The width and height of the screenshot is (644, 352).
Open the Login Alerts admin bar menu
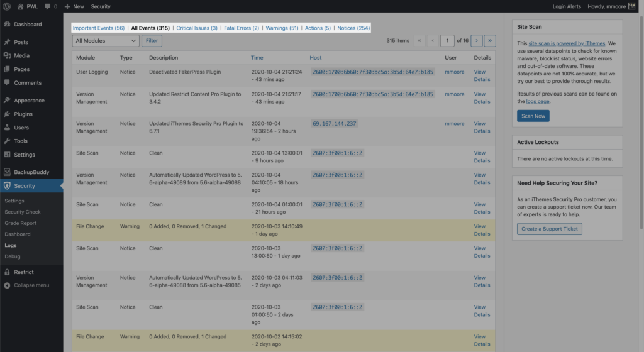tap(567, 6)
